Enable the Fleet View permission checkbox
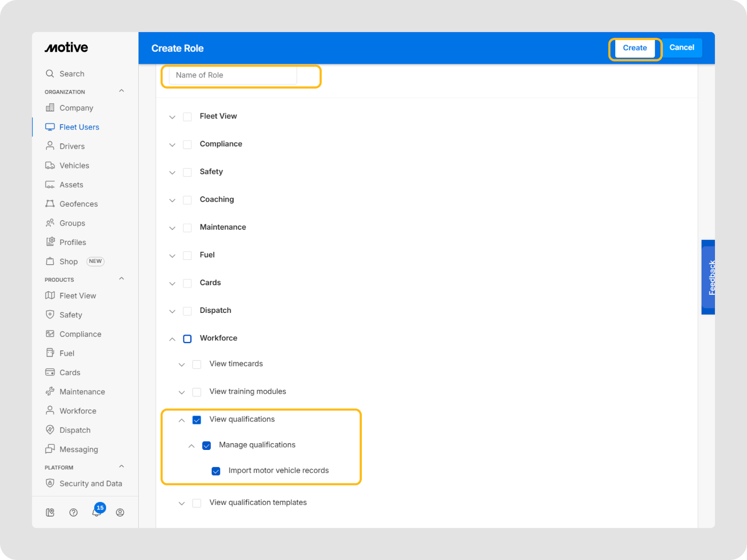This screenshot has width=747, height=560. (187, 117)
